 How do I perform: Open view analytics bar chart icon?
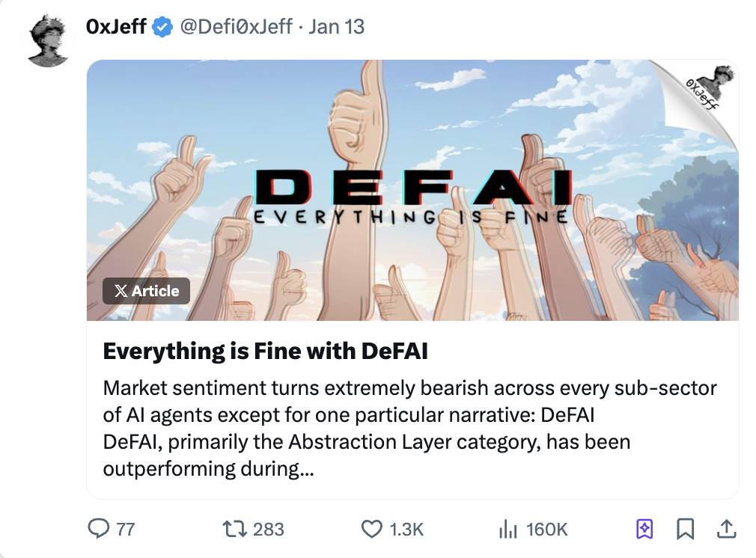click(x=508, y=529)
